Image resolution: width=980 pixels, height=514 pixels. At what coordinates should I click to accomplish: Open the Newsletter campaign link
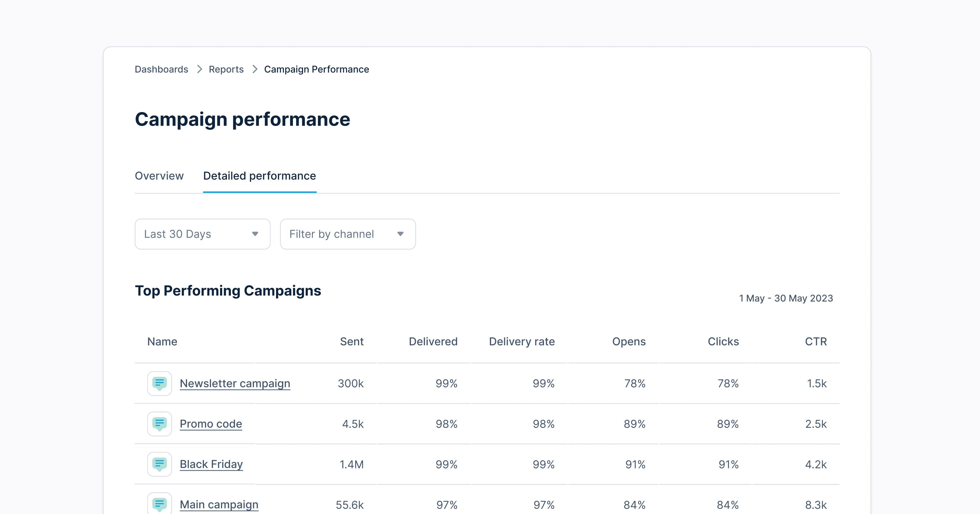point(235,383)
